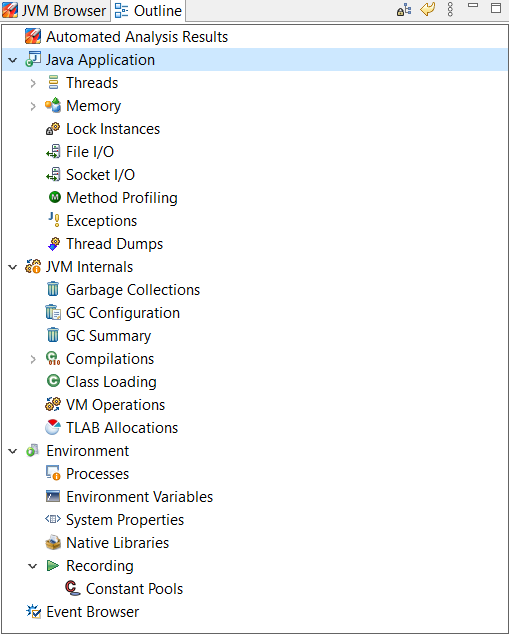This screenshot has height=635, width=509.
Task: Switch to the JVM Browser tab
Action: tap(54, 10)
